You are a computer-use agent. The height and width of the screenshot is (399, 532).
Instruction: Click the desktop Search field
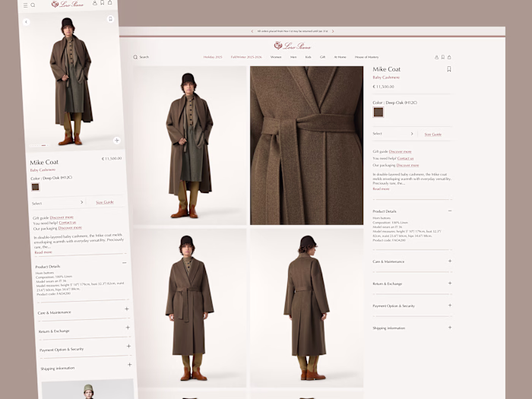(x=141, y=57)
